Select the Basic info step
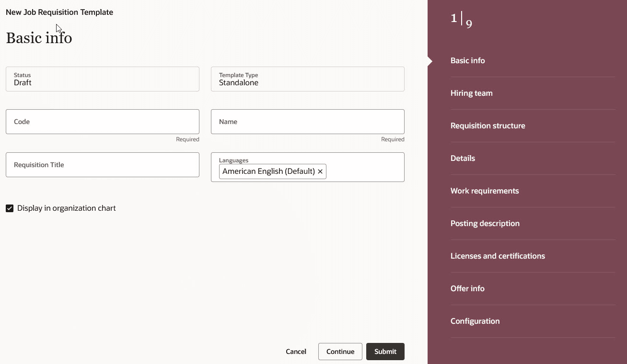 467,60
